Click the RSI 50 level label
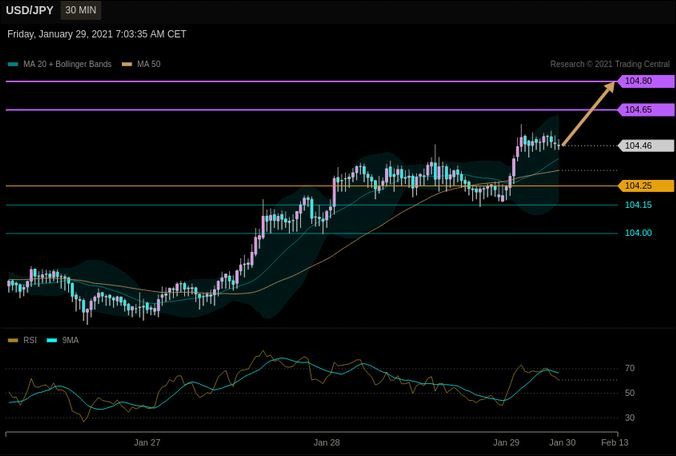This screenshot has height=456, width=676. point(630,393)
